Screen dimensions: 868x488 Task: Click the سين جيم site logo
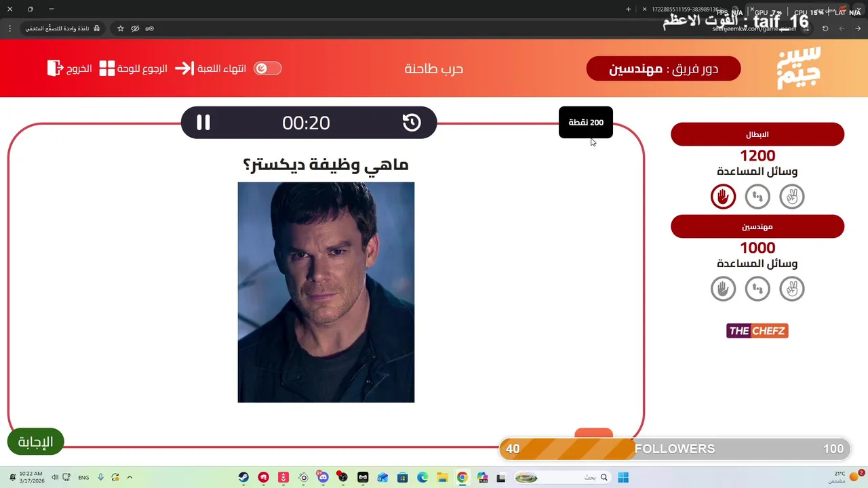799,68
